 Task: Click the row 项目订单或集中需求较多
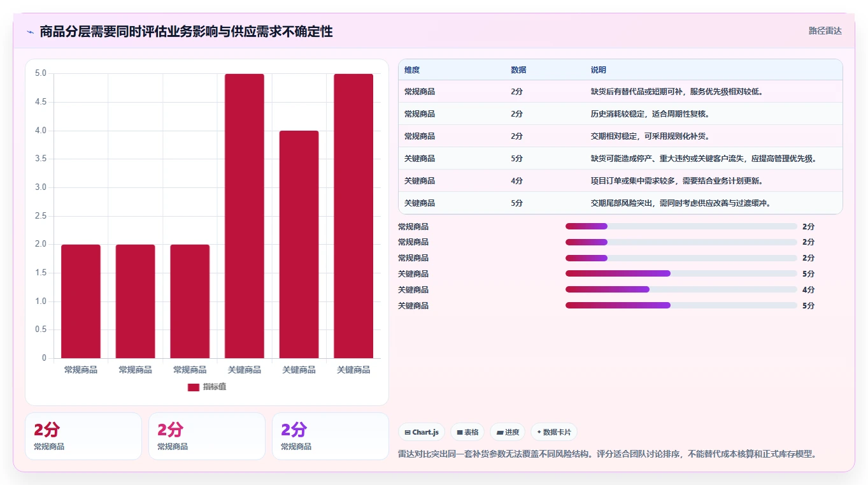pos(620,180)
